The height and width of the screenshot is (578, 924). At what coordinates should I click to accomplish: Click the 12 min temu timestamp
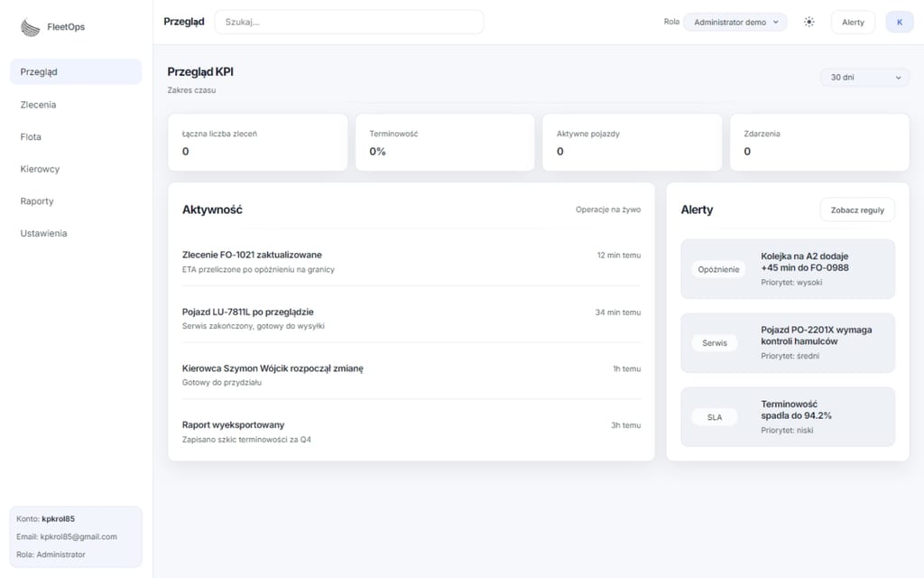point(618,256)
